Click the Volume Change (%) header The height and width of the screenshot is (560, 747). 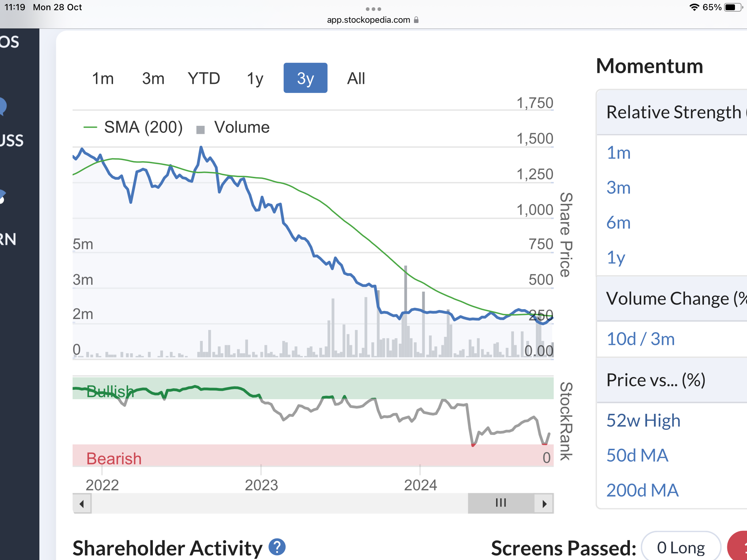672,299
